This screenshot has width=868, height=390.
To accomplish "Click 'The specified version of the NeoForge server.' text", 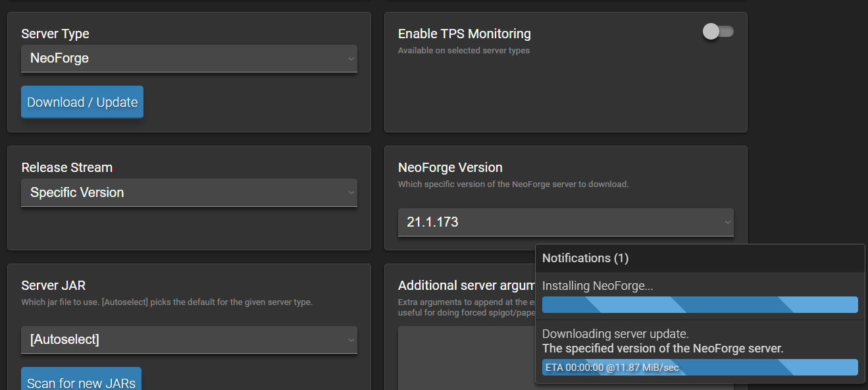I will (x=663, y=348).
